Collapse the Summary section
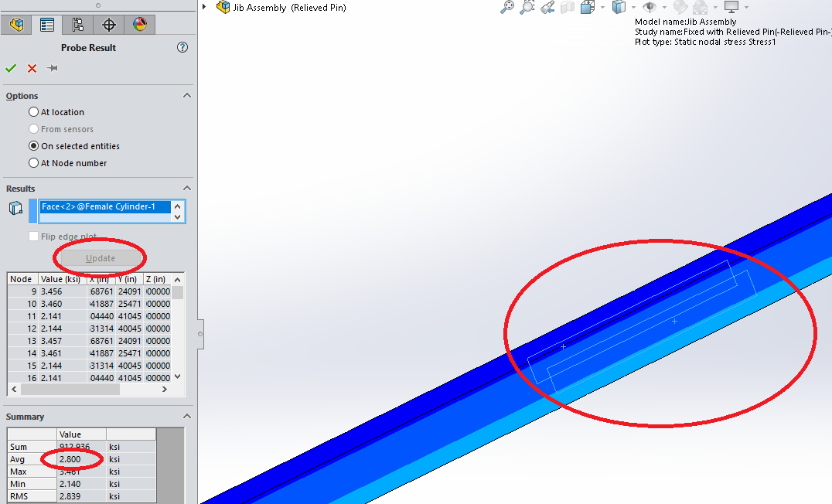The image size is (832, 504). 187,417
